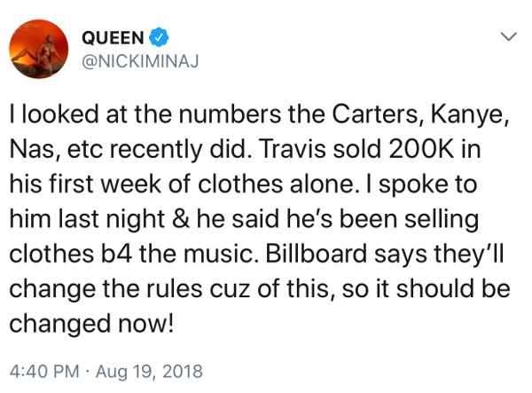The image size is (532, 393).
Task: Click the word Nas in the tweet
Action: coord(34,149)
